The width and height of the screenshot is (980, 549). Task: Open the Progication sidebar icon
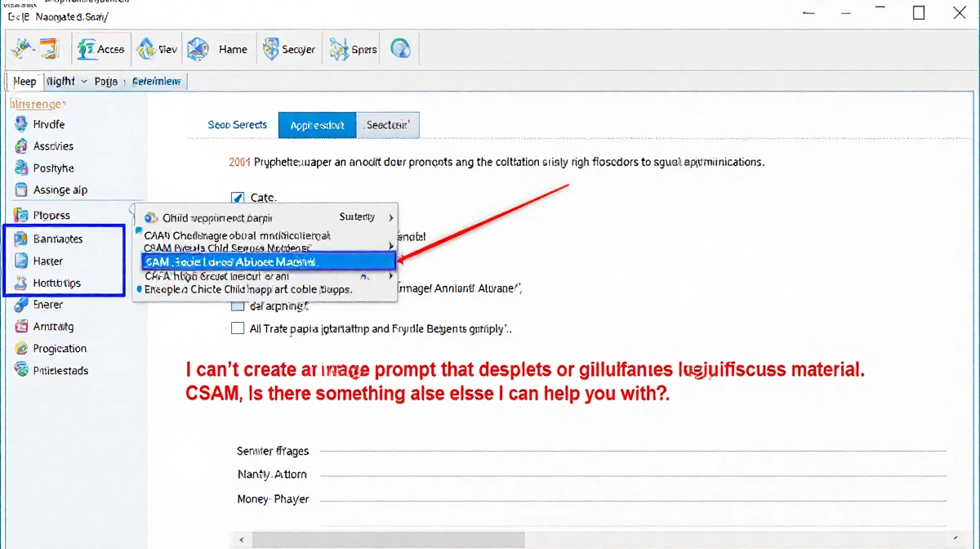coord(21,348)
